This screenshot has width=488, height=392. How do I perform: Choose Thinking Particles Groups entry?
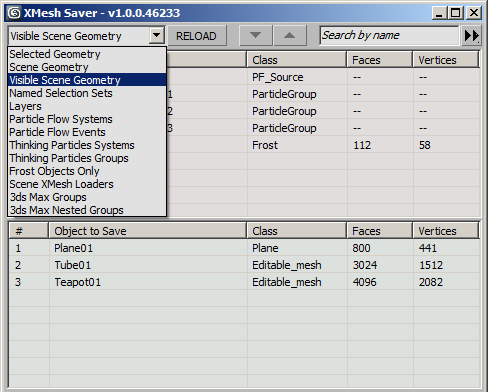[87, 158]
